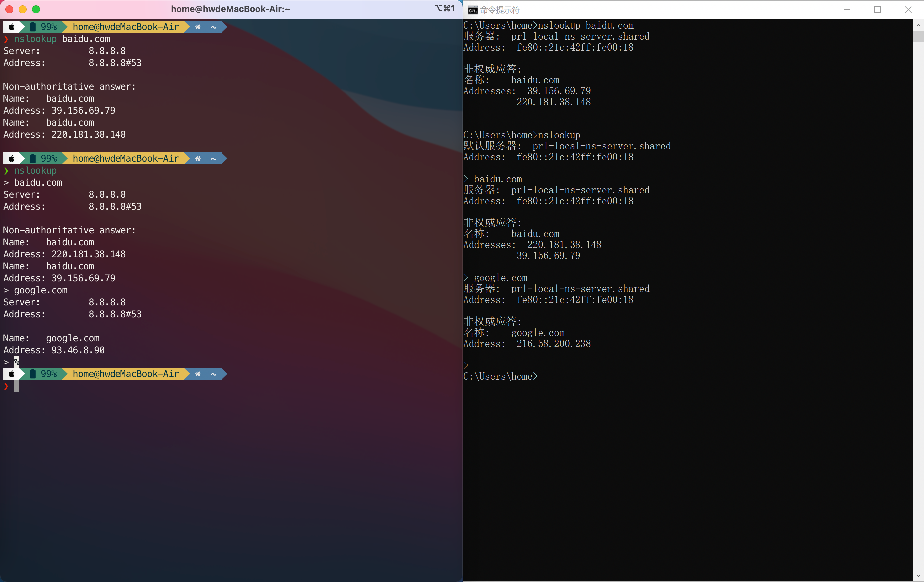The width and height of the screenshot is (924, 582).
Task: Maximize the 命令提示符 window
Action: 877,10
